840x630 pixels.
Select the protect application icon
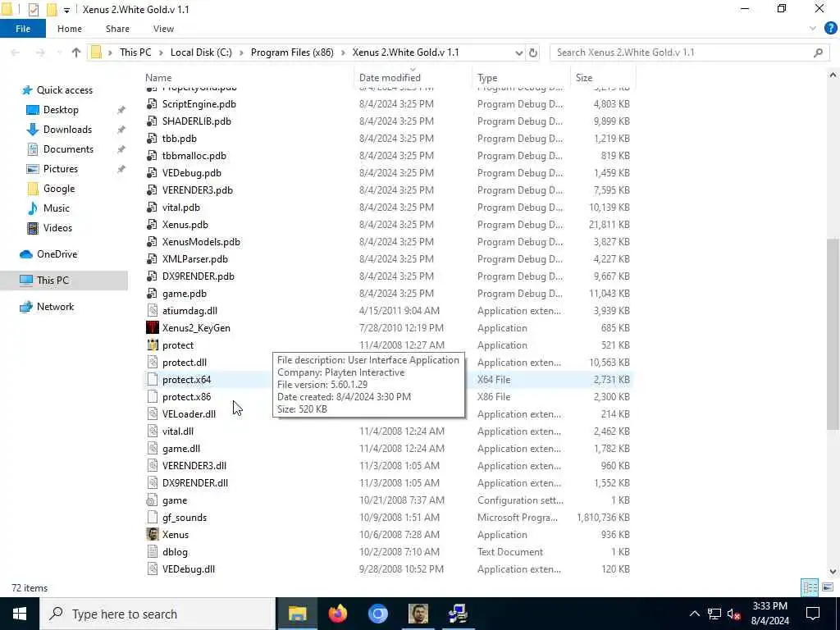click(x=153, y=345)
